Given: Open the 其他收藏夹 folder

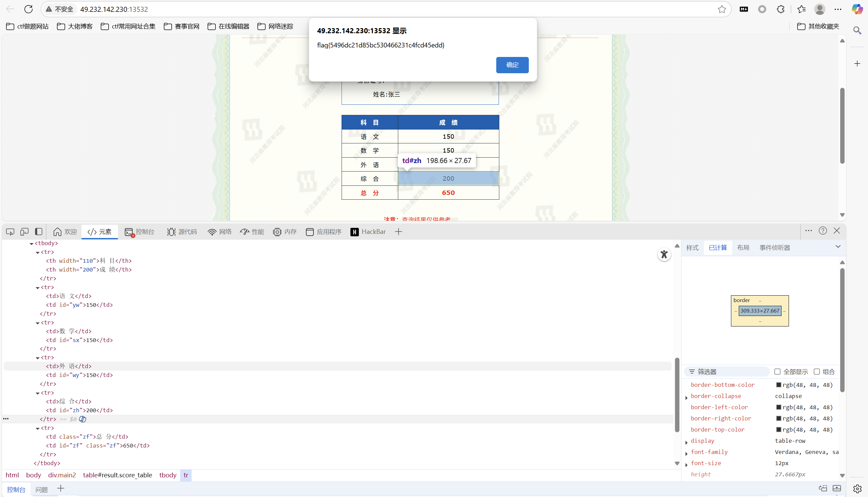Looking at the screenshot, I should (x=818, y=26).
